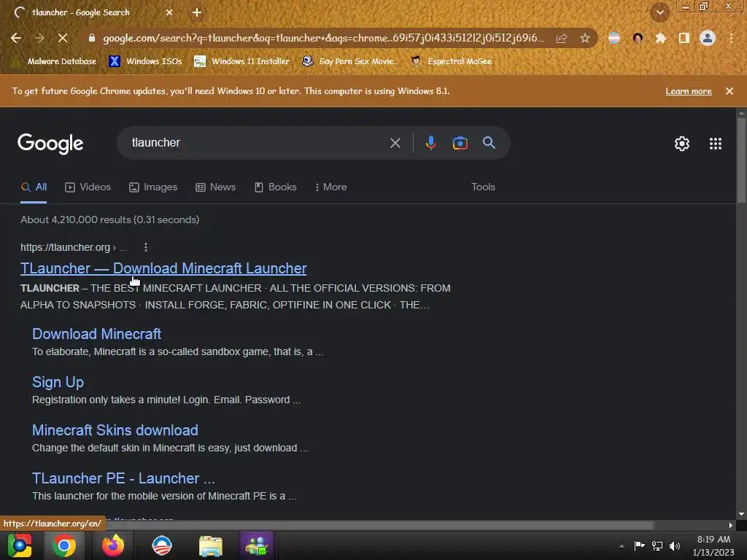
Task: Click the character avatar extension icon
Action: [638, 38]
